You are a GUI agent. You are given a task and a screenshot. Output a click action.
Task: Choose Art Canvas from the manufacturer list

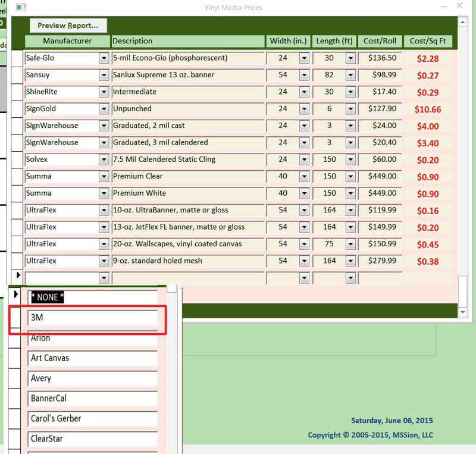pos(93,358)
